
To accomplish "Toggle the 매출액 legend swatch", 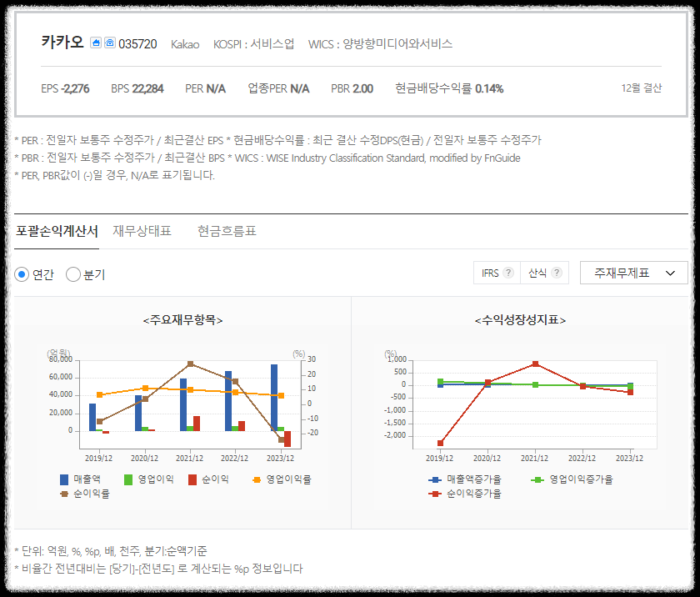I will [x=64, y=479].
